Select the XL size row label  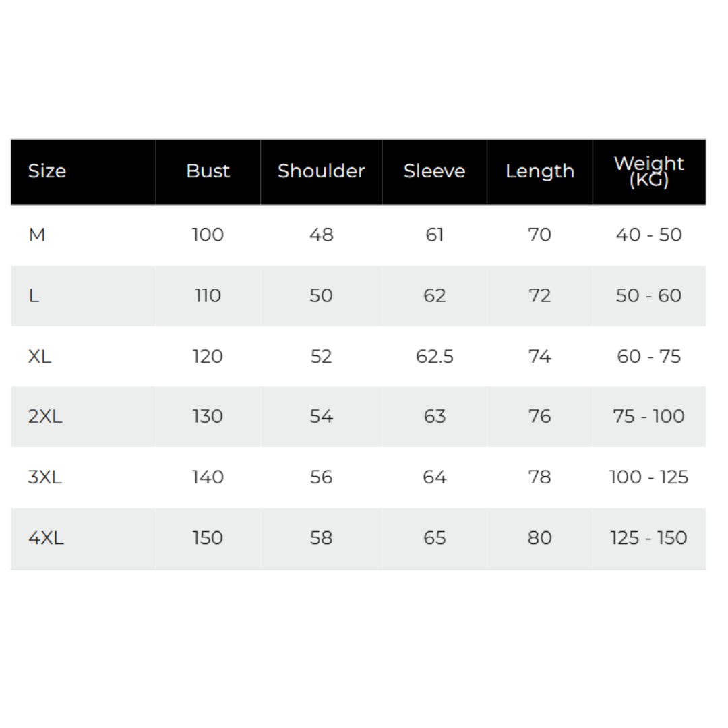(40, 356)
